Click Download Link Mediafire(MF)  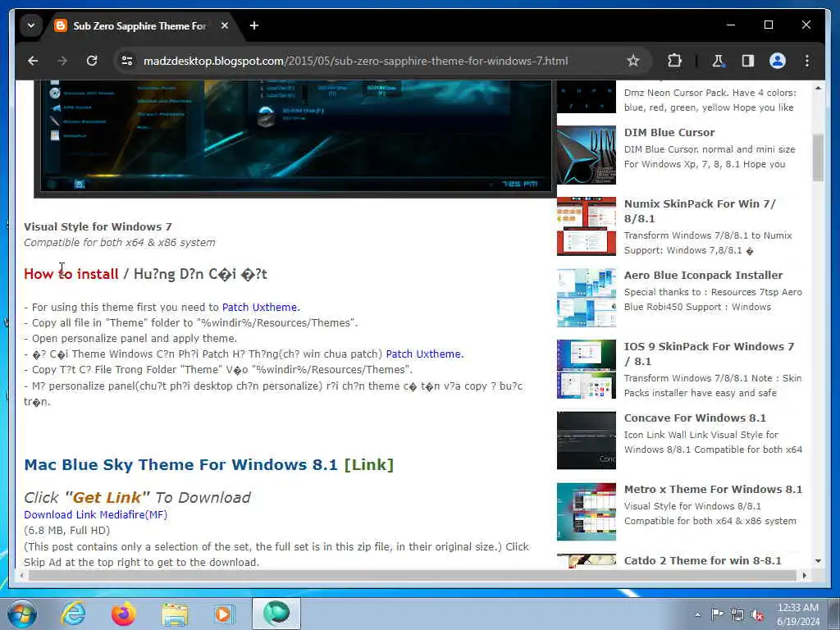pyautogui.click(x=95, y=515)
